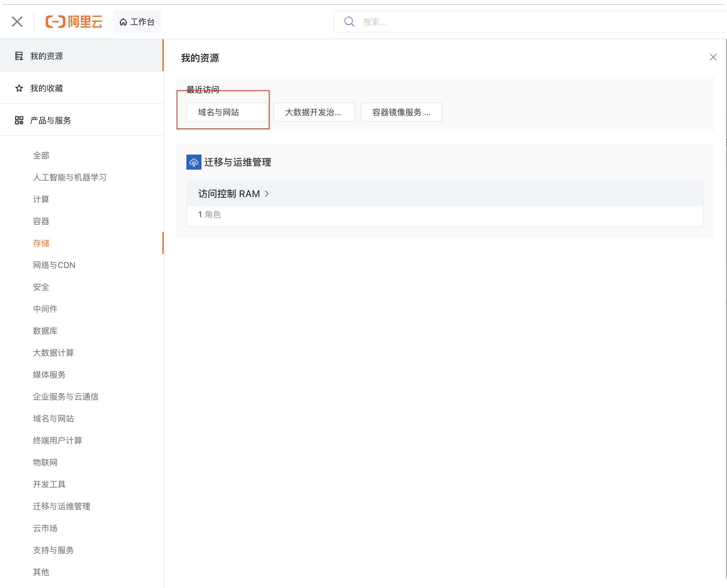The image size is (727, 588).
Task: Select 开发工具 category
Action: coord(49,484)
